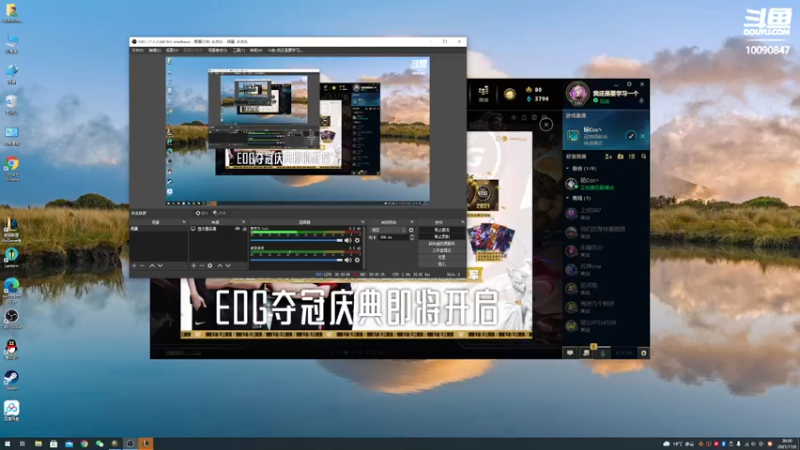Click the gold coin icon in League header
This screenshot has height=450, width=800.
point(509,94)
